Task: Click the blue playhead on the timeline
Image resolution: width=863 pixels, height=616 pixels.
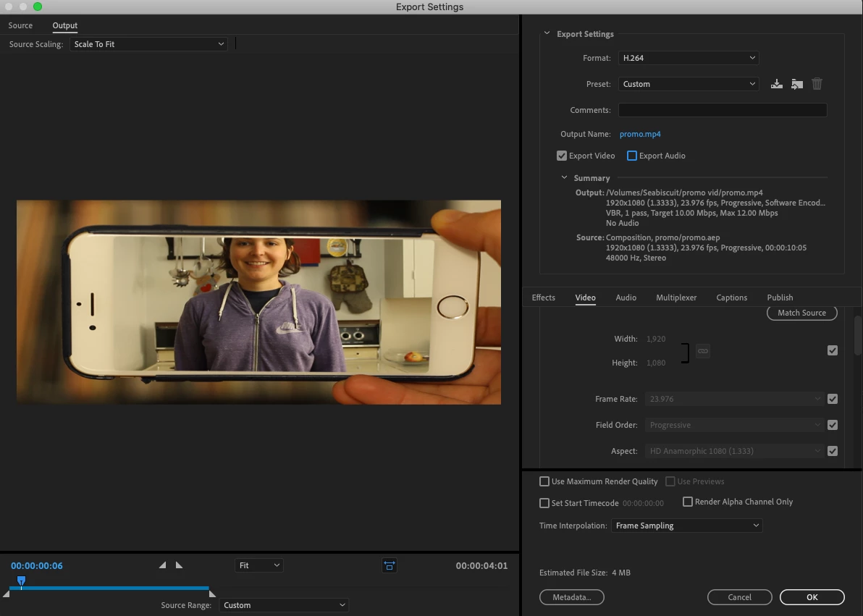Action: click(21, 581)
